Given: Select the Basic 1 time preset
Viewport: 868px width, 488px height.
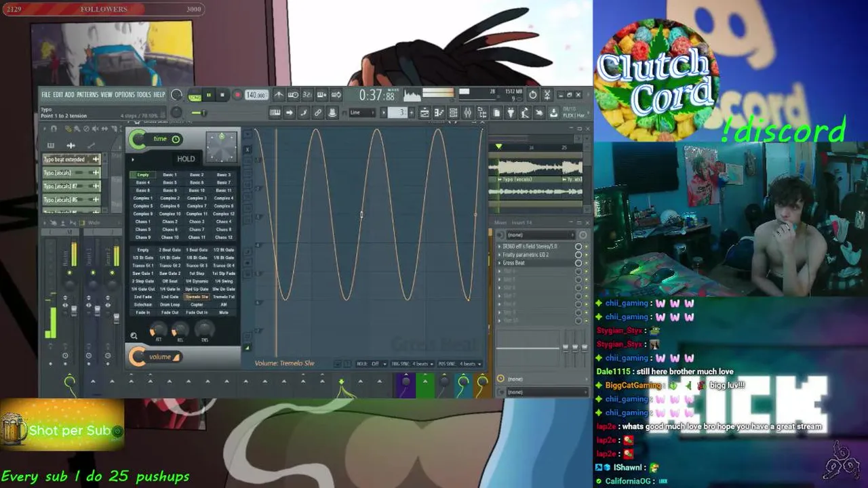Looking at the screenshot, I should [170, 175].
